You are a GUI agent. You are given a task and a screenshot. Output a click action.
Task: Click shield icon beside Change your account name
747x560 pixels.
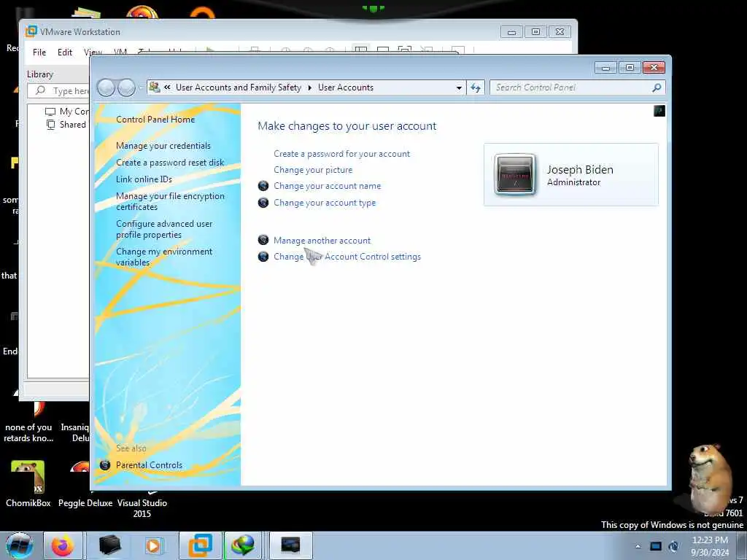(263, 186)
